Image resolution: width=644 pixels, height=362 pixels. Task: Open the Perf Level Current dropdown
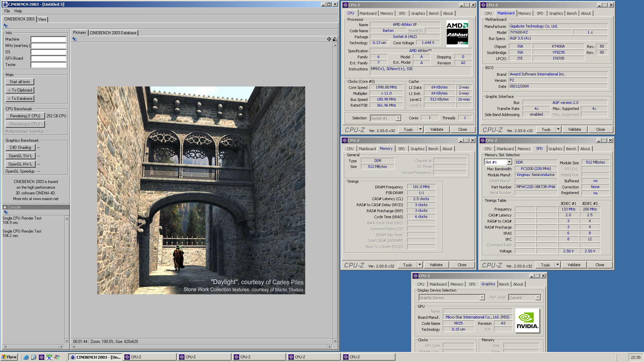pyautogui.click(x=538, y=298)
